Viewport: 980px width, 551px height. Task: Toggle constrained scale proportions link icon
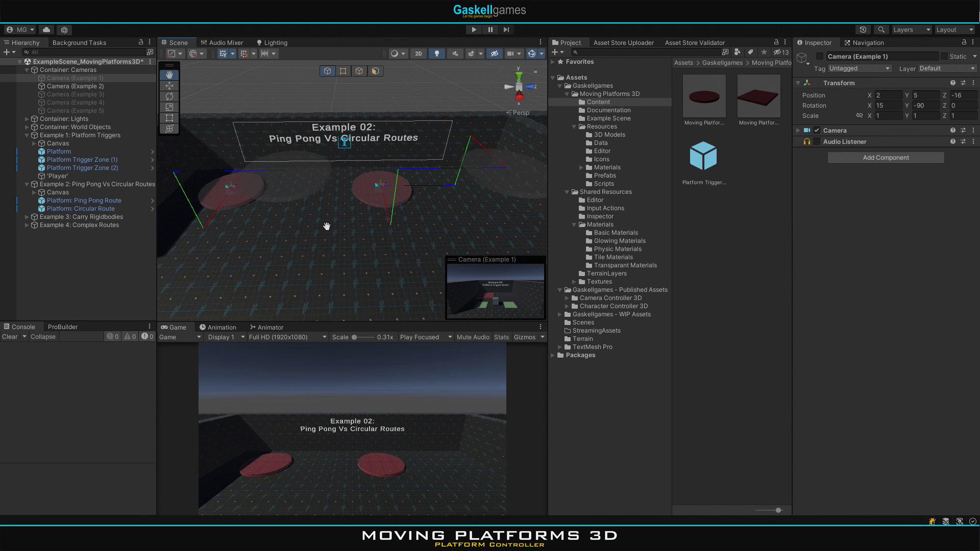(x=859, y=116)
